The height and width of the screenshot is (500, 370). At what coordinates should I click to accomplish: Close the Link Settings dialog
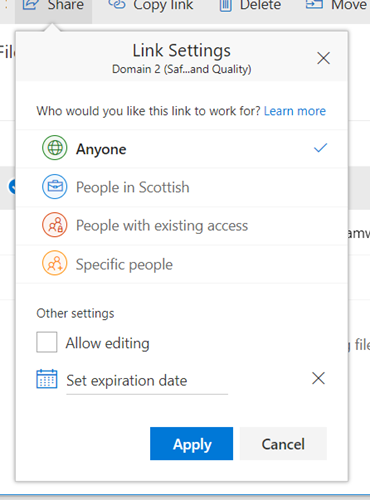pos(323,58)
